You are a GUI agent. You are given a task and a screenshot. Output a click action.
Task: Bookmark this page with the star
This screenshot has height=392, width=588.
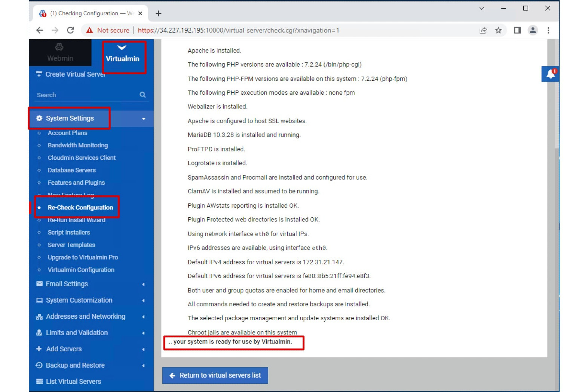click(498, 30)
